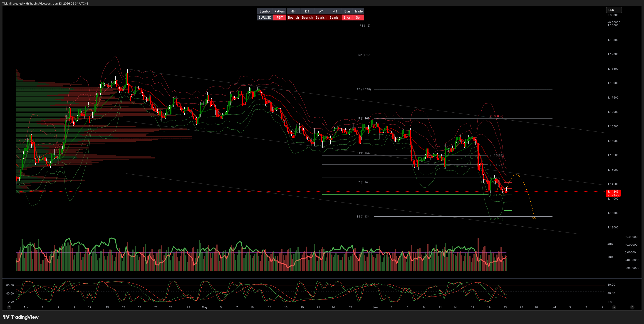Click the 1.13000 price axis label
Screen dimensions: 644x324
[613, 228]
